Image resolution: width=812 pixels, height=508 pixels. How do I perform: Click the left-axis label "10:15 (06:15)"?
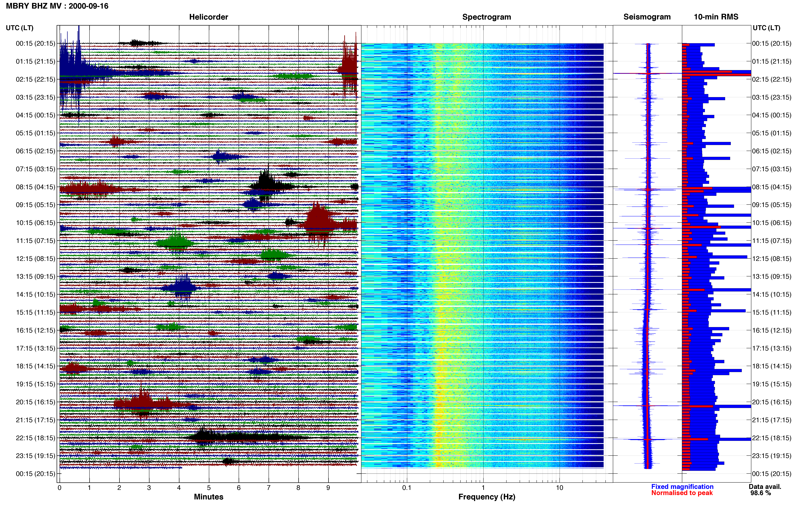click(35, 223)
